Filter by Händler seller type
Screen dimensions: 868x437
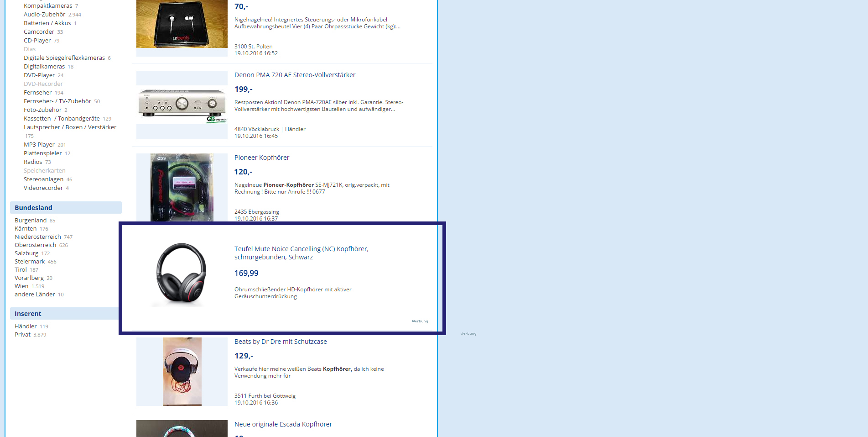pos(26,326)
